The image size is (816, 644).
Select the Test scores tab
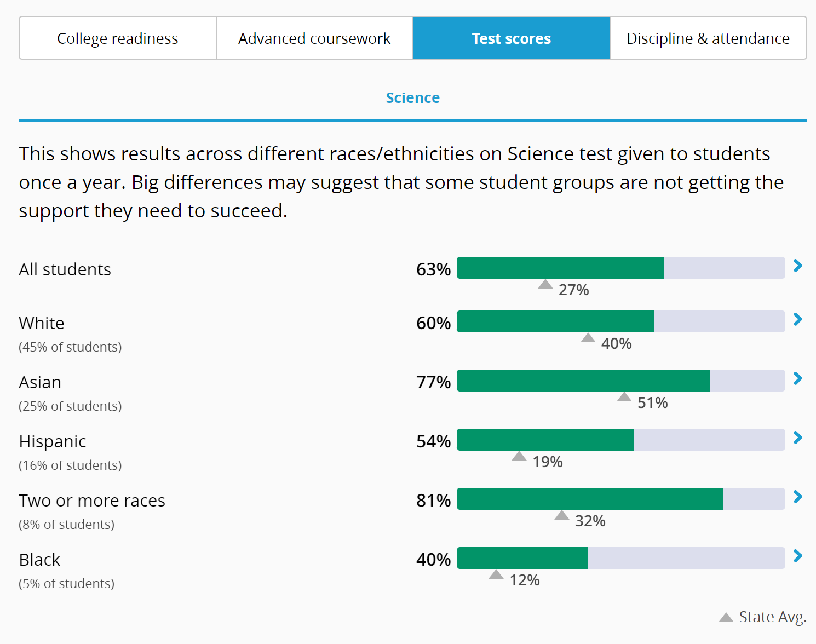[x=512, y=38]
